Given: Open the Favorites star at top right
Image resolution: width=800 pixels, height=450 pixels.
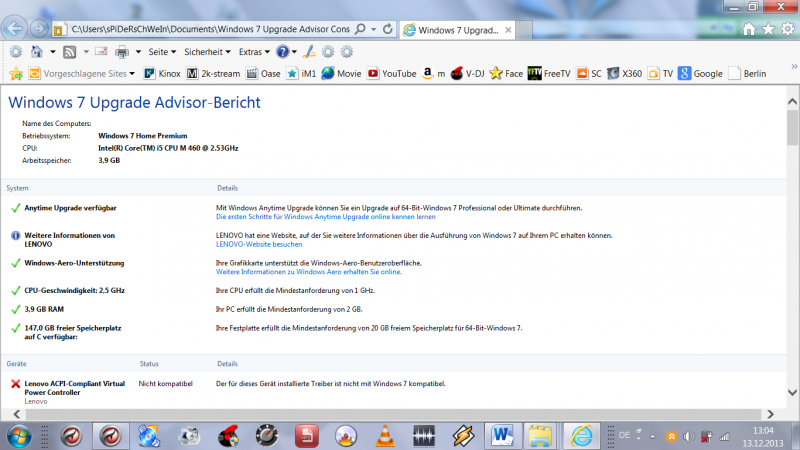Looking at the screenshot, I should (x=768, y=29).
